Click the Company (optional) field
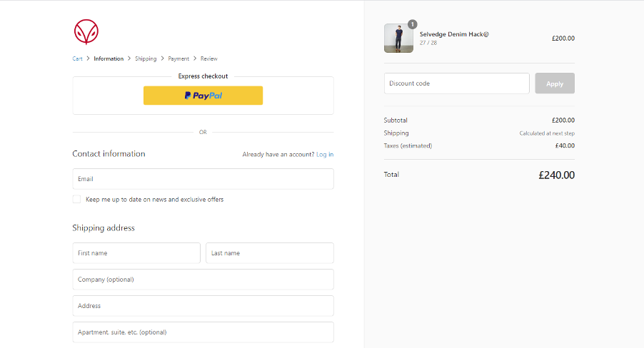Viewport: 644px width, 348px height. (x=203, y=280)
